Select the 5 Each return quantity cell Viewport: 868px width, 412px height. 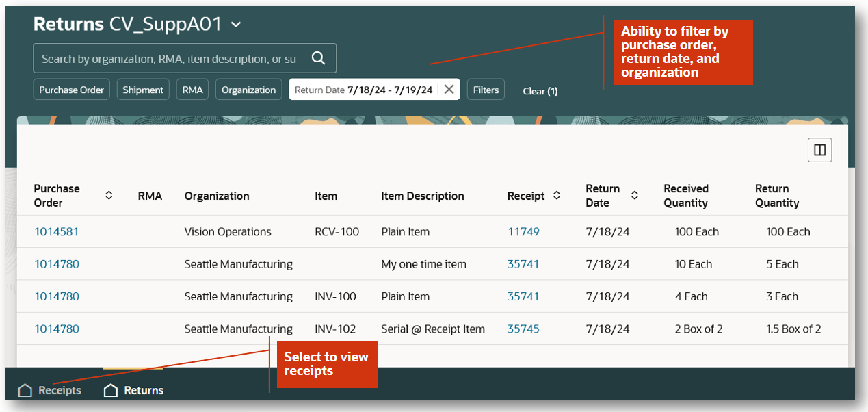point(782,264)
